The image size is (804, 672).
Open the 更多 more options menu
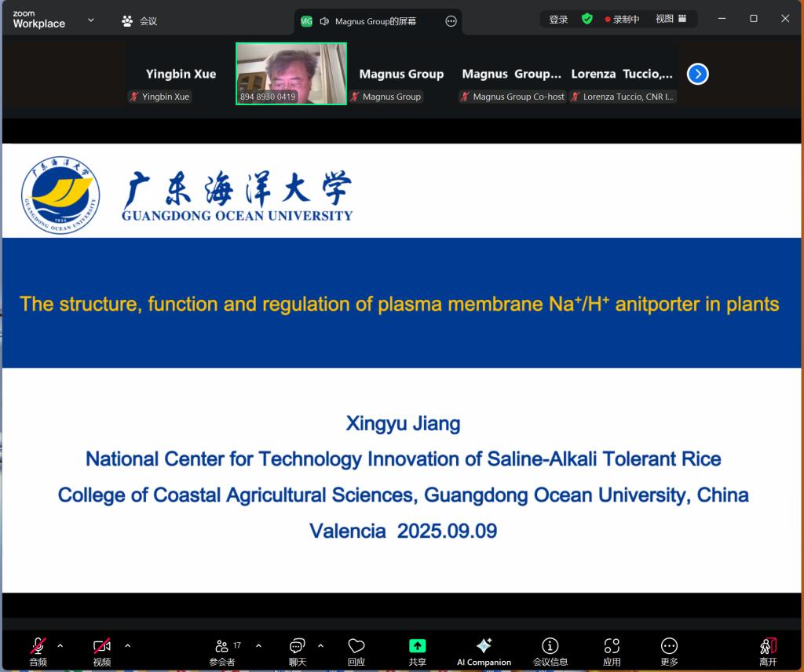coord(669,651)
